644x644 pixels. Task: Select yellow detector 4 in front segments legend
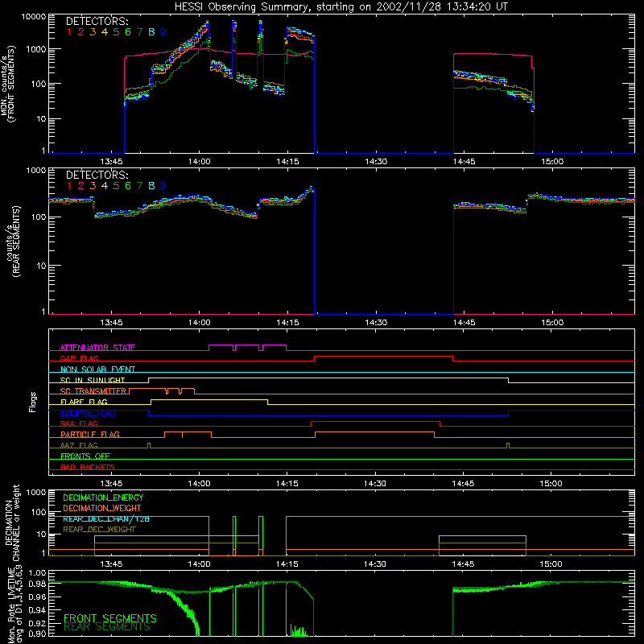point(105,32)
